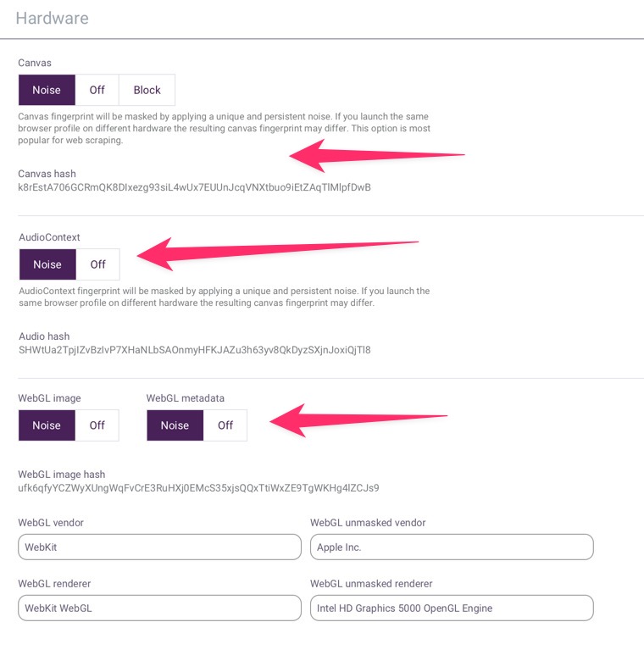Focus the WebGL unmasked vendor field

coord(452,547)
